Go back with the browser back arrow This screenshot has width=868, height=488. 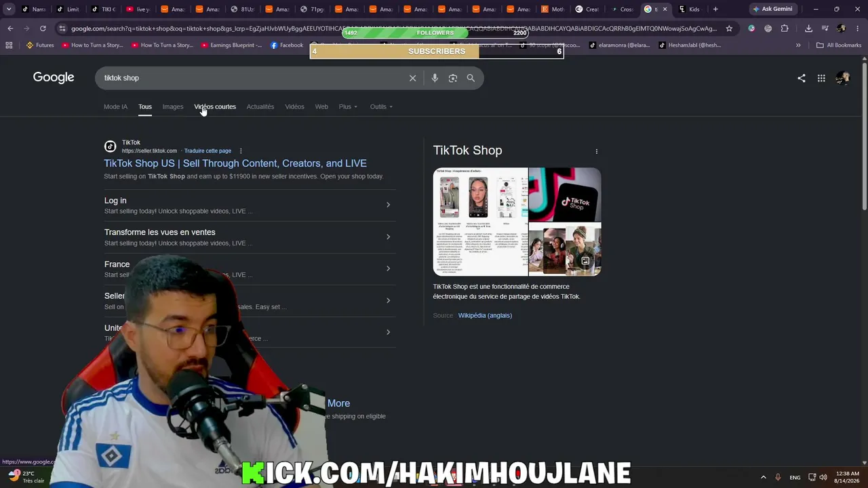point(10,28)
